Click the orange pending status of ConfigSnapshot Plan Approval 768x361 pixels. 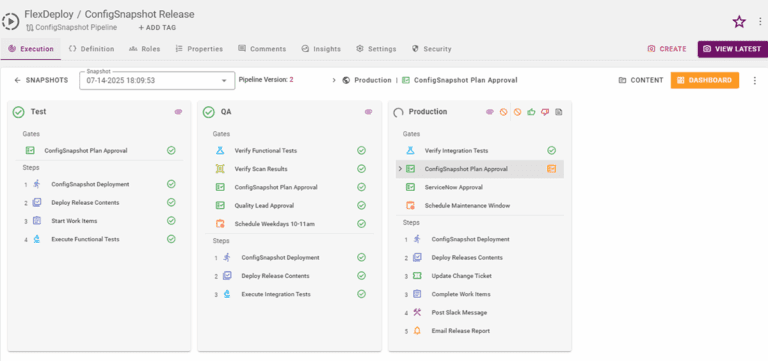coord(552,168)
